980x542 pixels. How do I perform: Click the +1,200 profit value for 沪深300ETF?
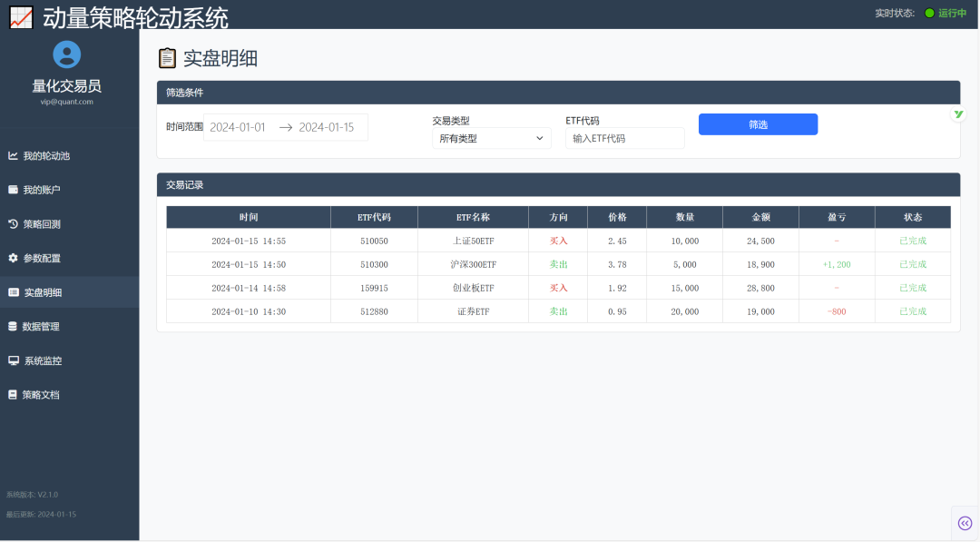click(836, 264)
